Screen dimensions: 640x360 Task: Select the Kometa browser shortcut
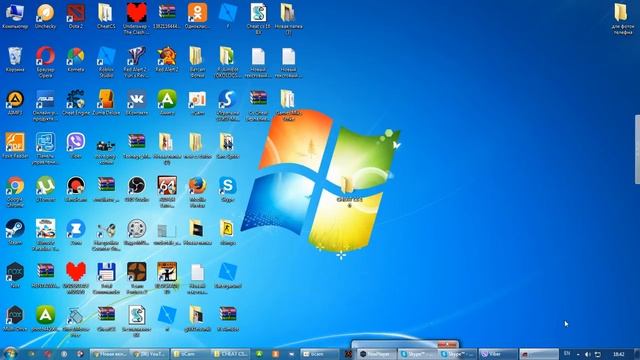pos(76,60)
